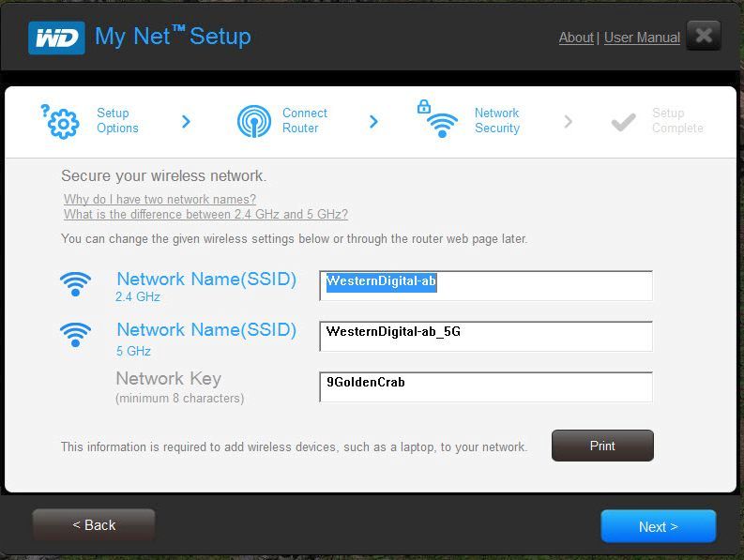Click the Back button
Image resolution: width=744 pixels, height=560 pixels.
[x=94, y=525]
